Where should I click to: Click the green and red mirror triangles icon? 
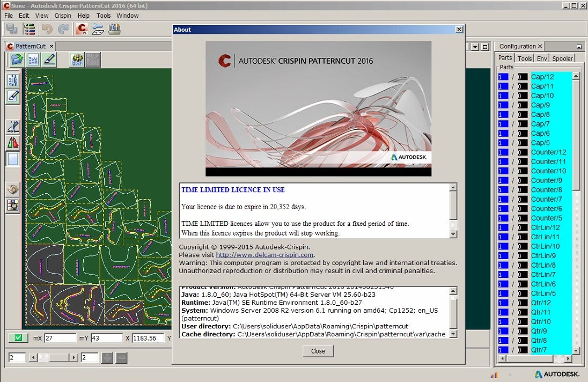pyautogui.click(x=13, y=143)
